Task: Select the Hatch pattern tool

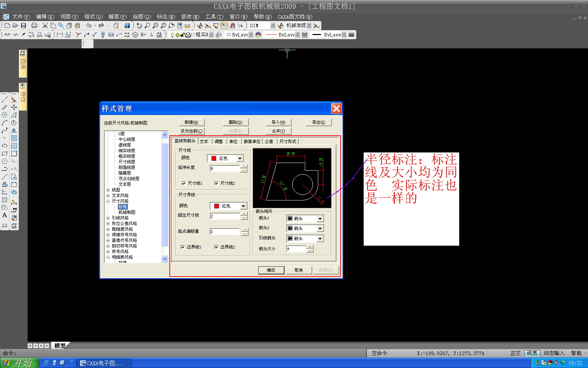Action: pos(5,200)
